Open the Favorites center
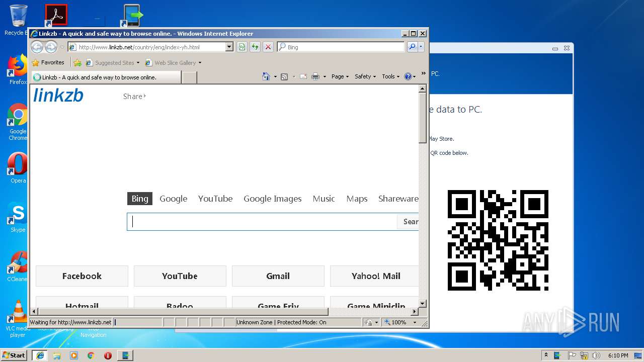The height and width of the screenshot is (362, 644). (48, 63)
